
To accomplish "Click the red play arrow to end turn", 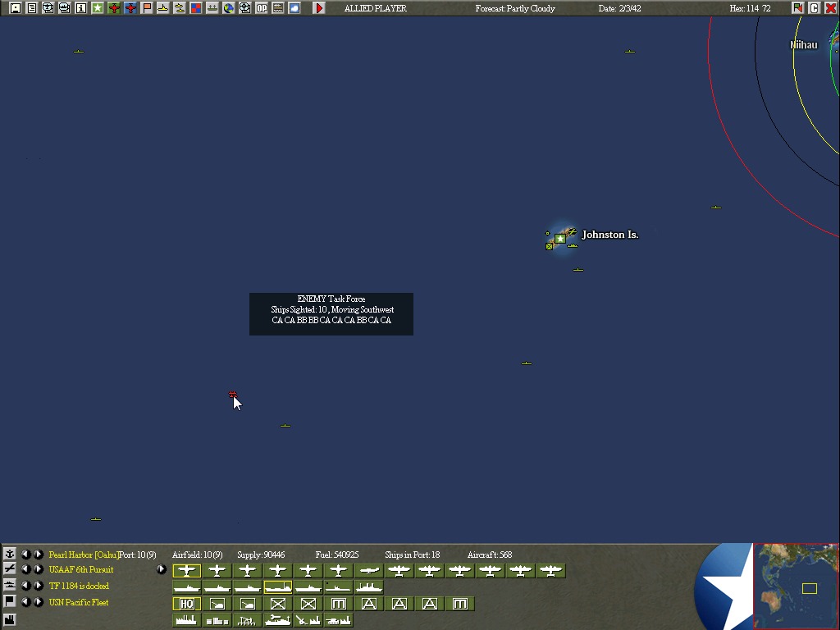I will click(319, 8).
